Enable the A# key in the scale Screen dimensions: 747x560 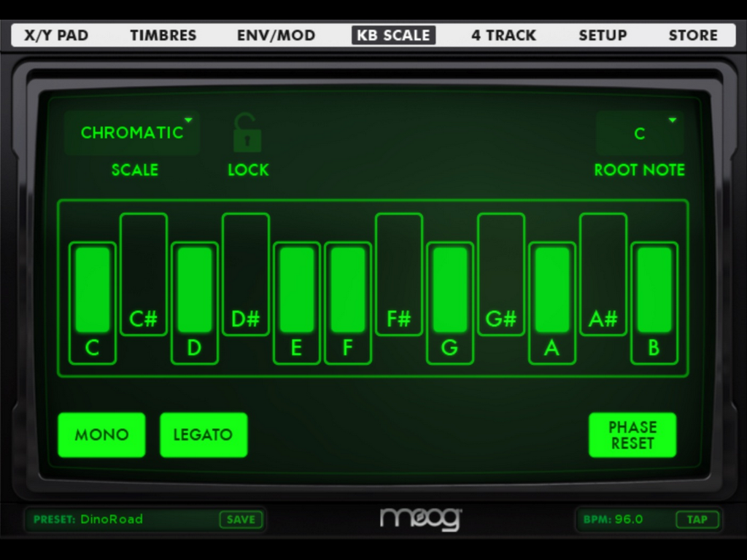pyautogui.click(x=603, y=274)
